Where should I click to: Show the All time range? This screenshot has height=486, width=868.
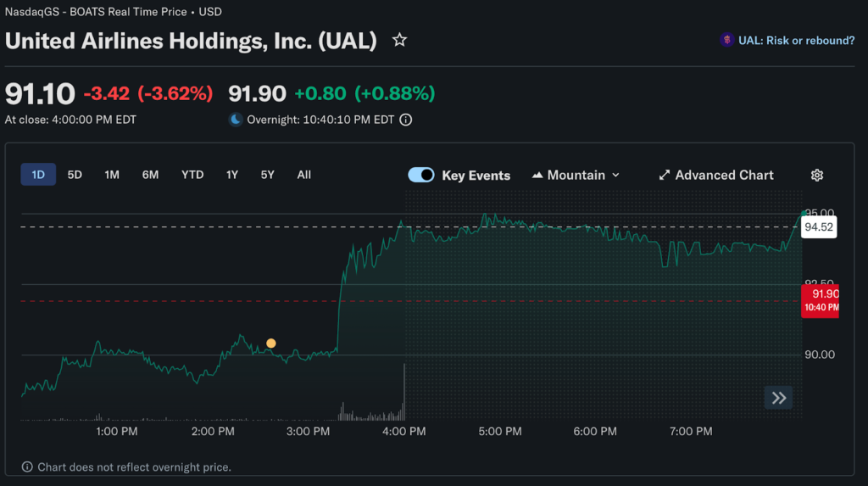click(304, 175)
